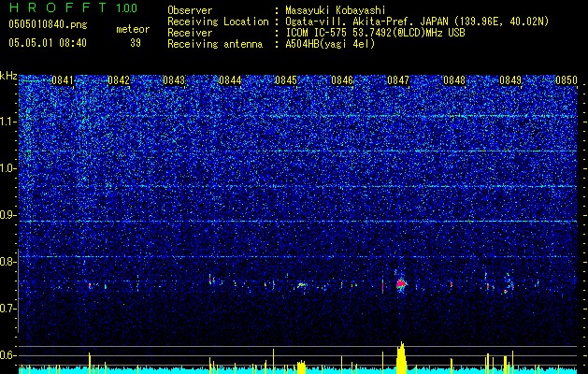The width and height of the screenshot is (588, 374).
Task: Select observer name Masayuki Kobayashi
Action: click(x=336, y=10)
